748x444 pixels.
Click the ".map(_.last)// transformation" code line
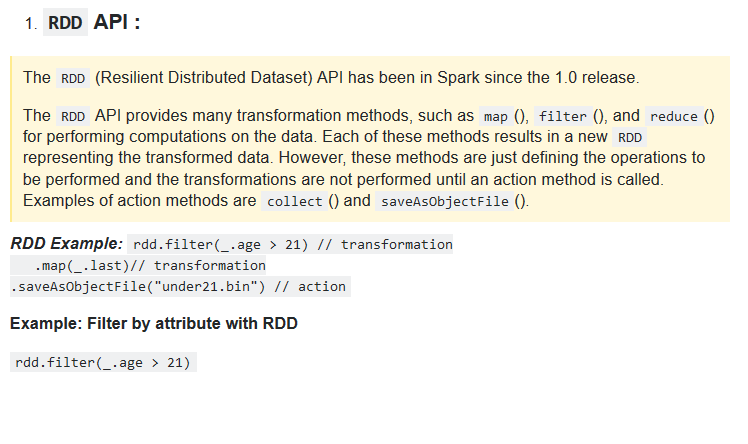(x=150, y=266)
